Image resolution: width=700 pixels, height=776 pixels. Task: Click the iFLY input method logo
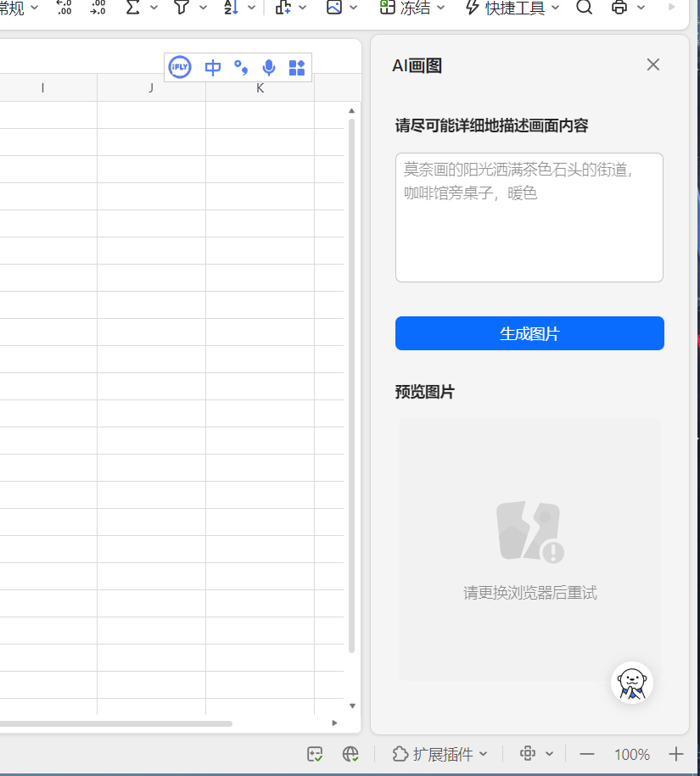coord(180,67)
